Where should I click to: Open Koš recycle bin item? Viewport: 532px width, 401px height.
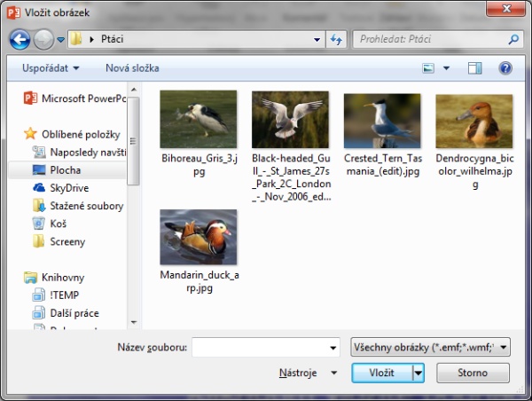click(50, 224)
